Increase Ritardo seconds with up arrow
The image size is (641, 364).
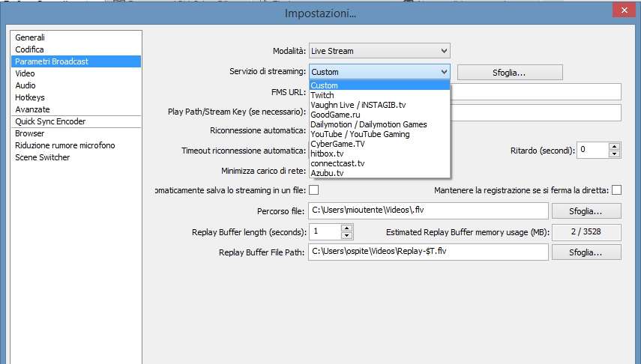click(x=614, y=146)
